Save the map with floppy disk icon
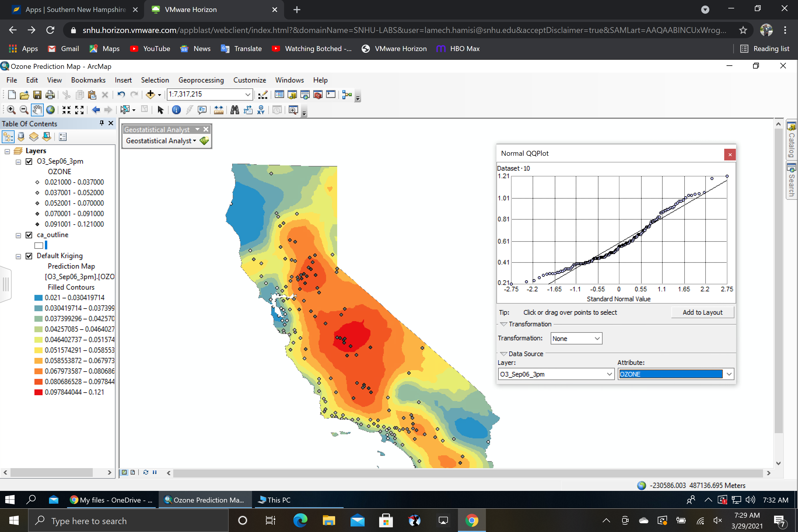This screenshot has height=532, width=798. point(37,95)
